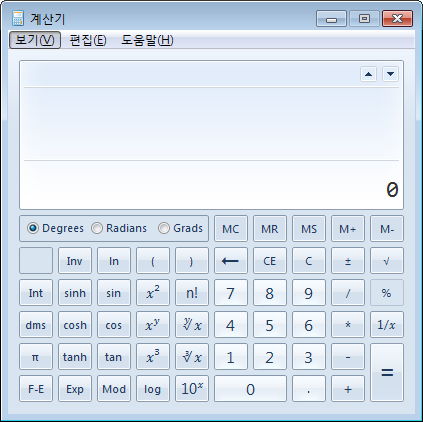The image size is (423, 422).
Task: Click the tanh button
Action: point(75,357)
